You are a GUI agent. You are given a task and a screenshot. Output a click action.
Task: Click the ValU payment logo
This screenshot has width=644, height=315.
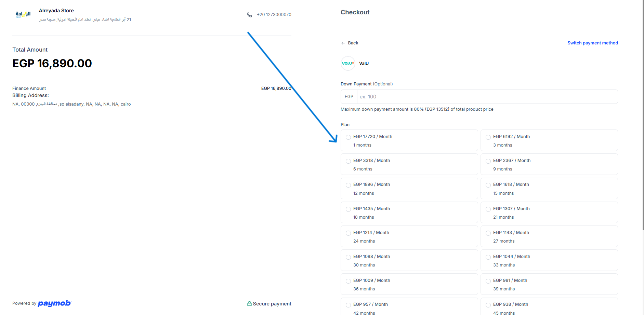(348, 64)
